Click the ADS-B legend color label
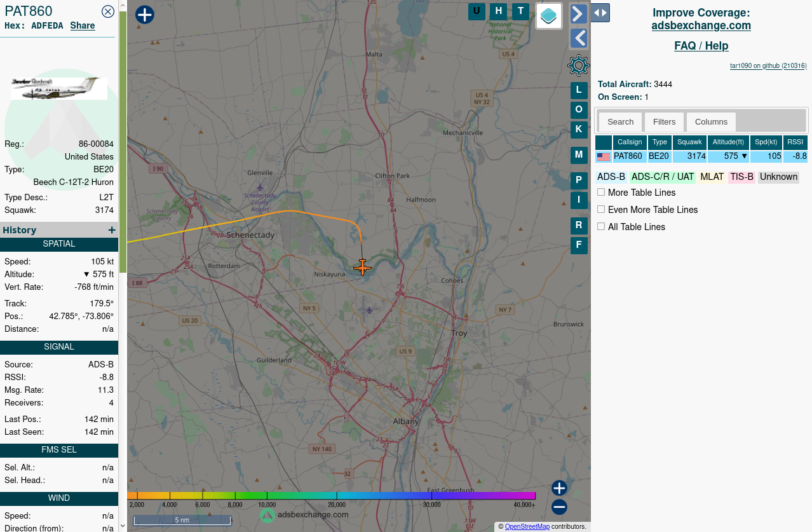The width and height of the screenshot is (812, 532). click(611, 177)
